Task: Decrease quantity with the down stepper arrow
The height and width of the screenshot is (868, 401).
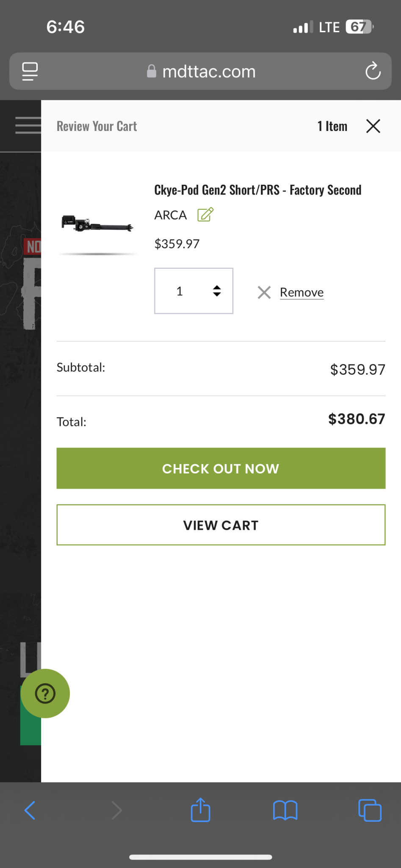Action: tap(217, 295)
